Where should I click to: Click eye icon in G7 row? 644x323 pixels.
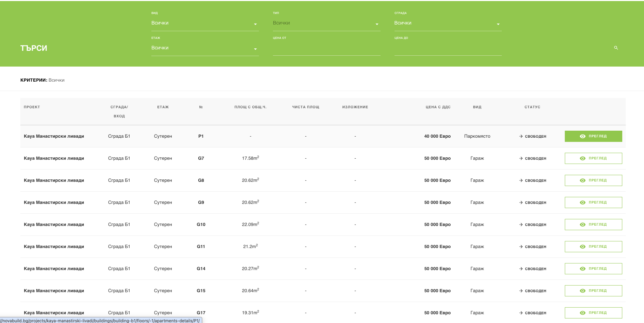point(582,158)
